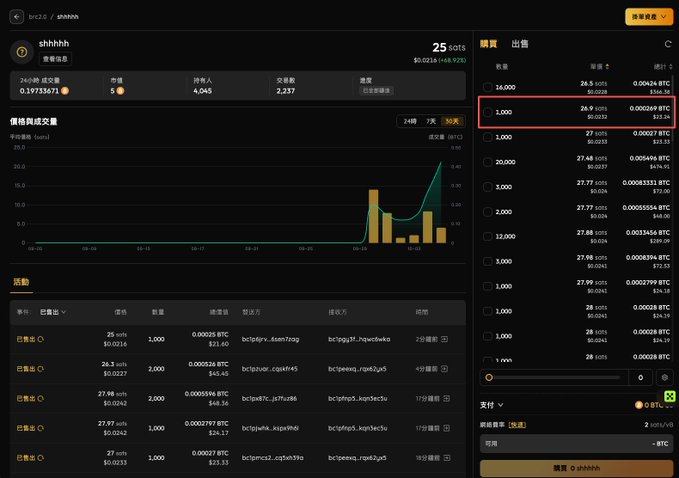
Task: Click the BTC coin icon beside 市值 5
Action: 120,90
